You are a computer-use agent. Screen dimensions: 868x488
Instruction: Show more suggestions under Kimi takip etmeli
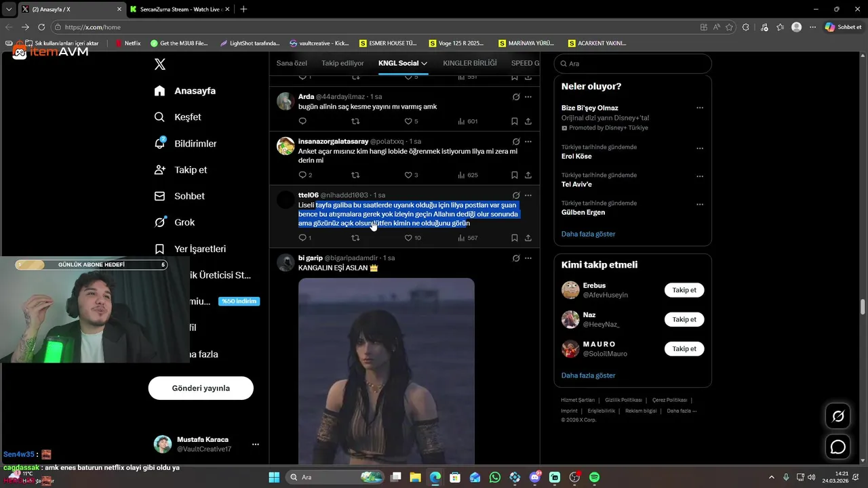pyautogui.click(x=589, y=375)
